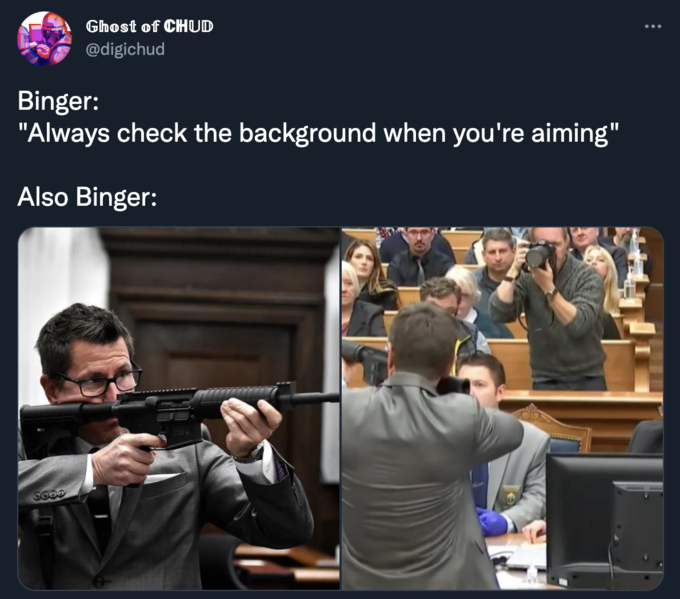Click the Ghost of CHUD profile avatar
Viewport: 680px width, 599px height.
[x=44, y=39]
